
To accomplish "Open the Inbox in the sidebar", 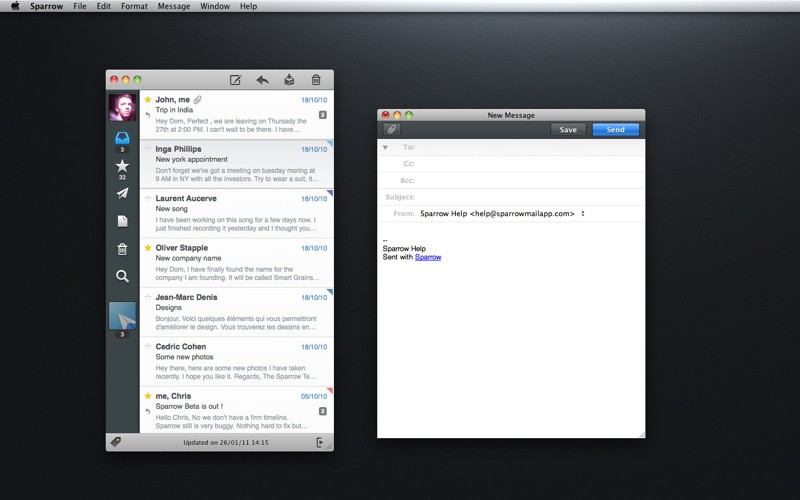I will 122,139.
